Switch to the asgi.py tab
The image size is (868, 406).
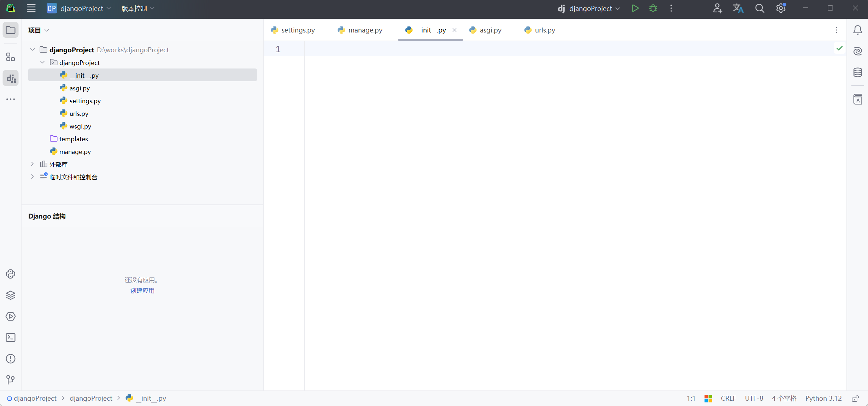coord(486,30)
